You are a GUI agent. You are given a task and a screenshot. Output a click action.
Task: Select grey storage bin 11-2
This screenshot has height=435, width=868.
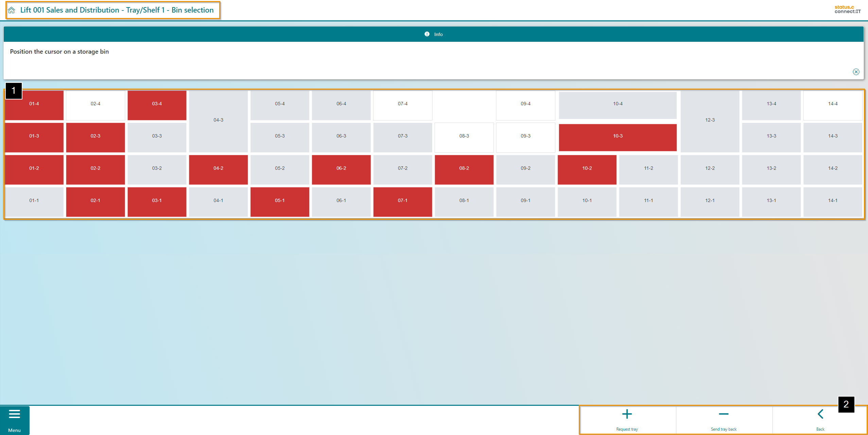point(648,168)
